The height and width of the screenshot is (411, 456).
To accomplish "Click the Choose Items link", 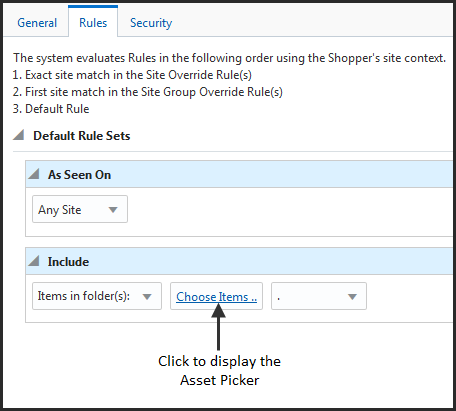I will click(x=216, y=296).
